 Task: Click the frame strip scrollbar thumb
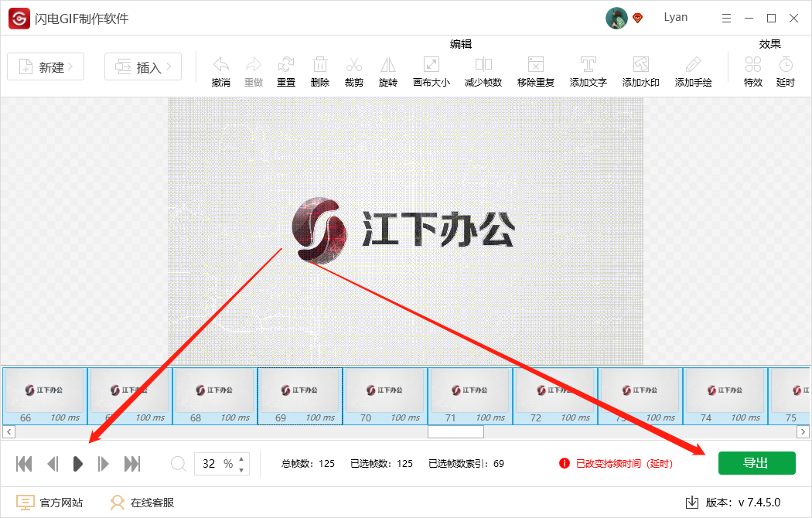point(455,431)
